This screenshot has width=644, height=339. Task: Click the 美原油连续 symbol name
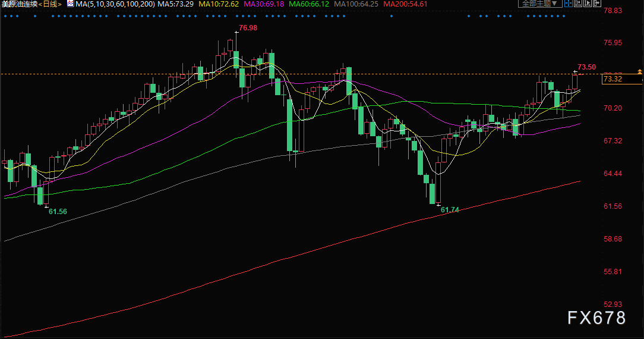(19, 4)
